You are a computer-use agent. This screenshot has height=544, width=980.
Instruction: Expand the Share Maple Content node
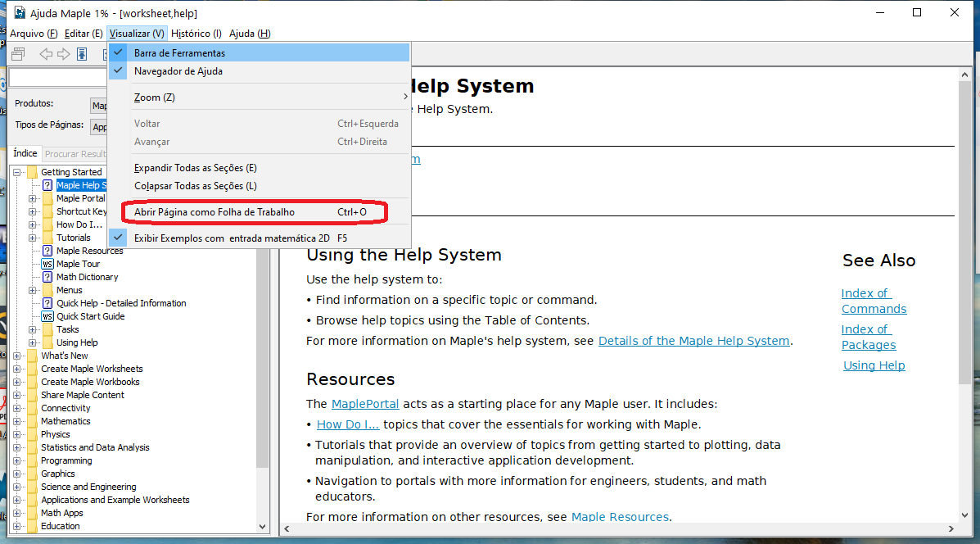(17, 395)
